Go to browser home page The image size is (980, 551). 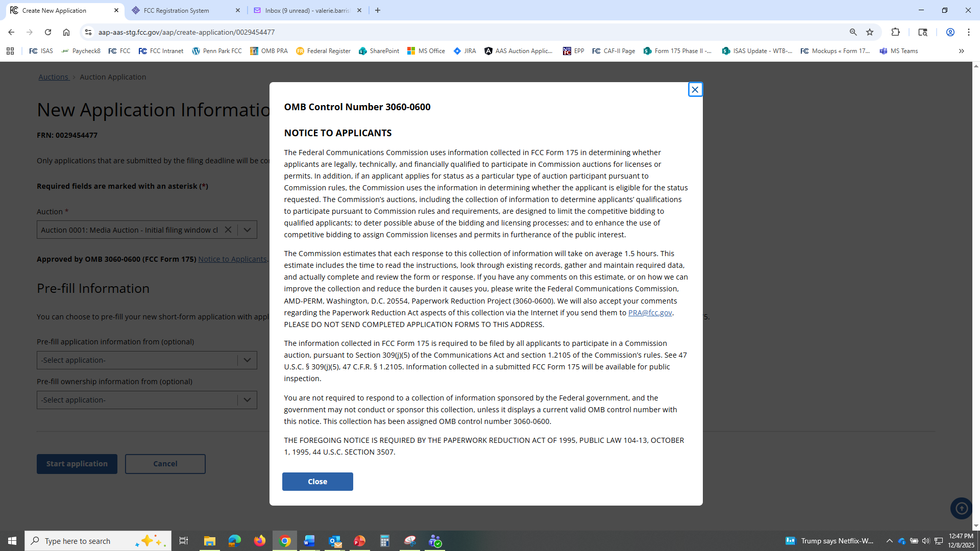[x=66, y=32]
